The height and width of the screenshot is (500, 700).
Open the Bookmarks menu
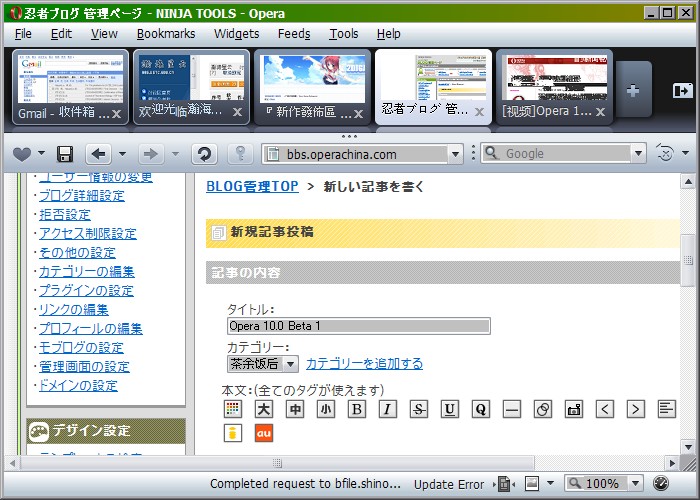(166, 34)
